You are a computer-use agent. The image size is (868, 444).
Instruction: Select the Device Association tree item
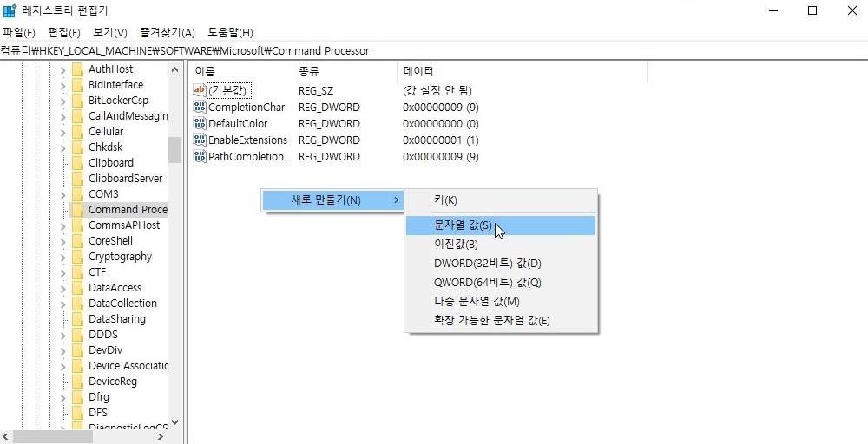click(x=128, y=365)
